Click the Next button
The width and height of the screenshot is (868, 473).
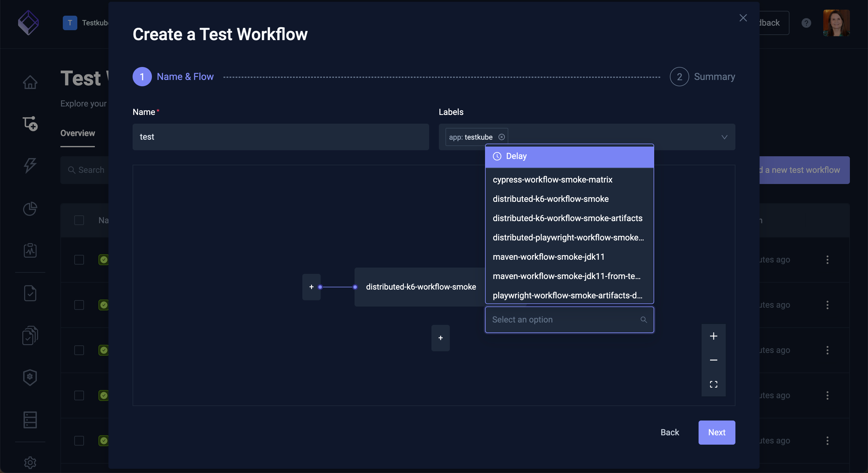click(717, 432)
